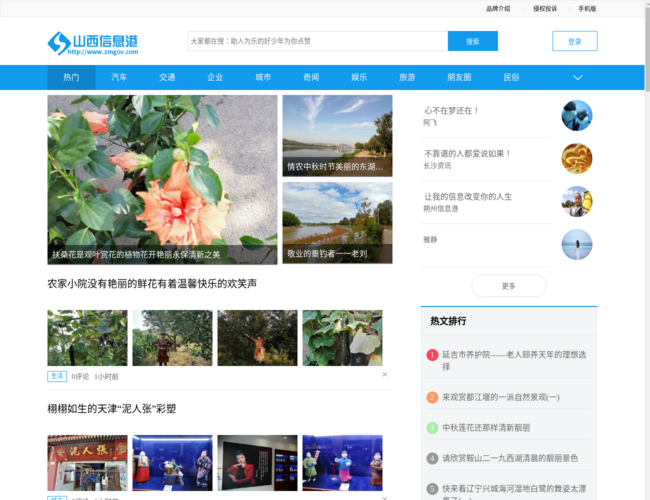The width and height of the screenshot is (650, 500).
Task: Open the 手机版 link
Action: (587, 8)
